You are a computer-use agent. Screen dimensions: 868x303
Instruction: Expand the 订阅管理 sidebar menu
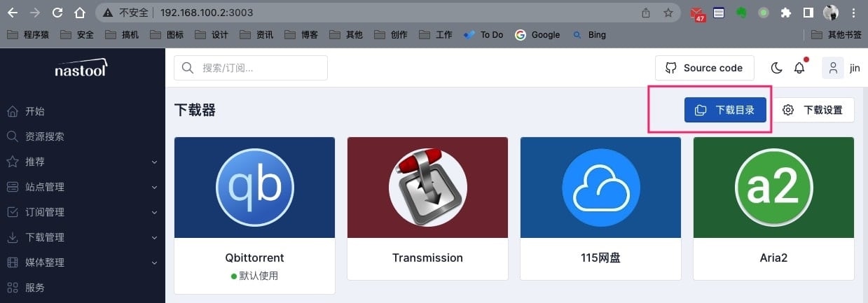point(83,212)
